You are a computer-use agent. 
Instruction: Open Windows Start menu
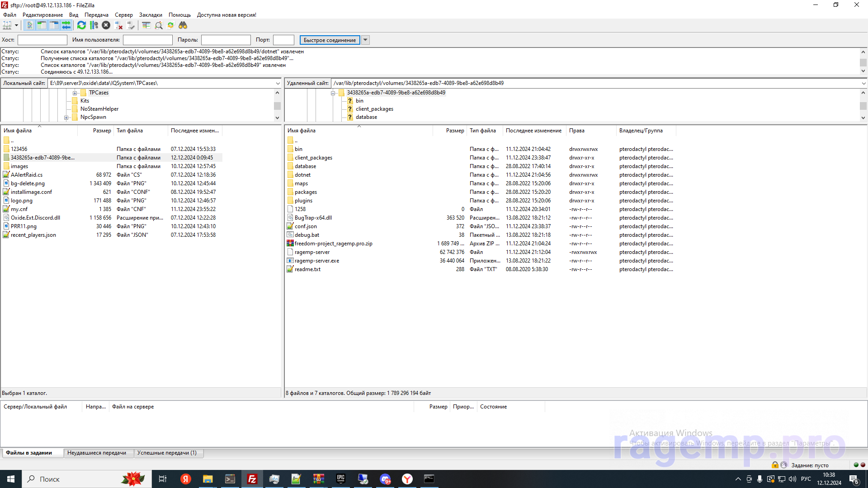tap(11, 479)
